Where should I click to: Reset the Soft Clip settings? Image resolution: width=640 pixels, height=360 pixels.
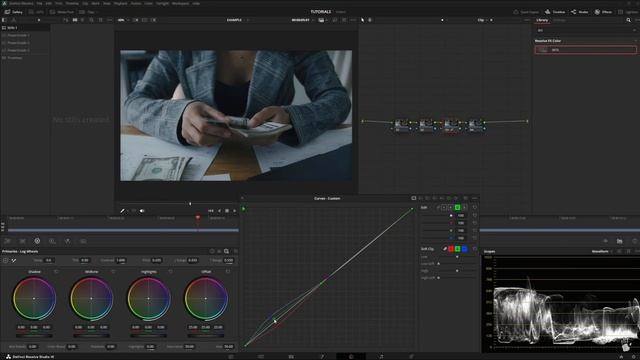pos(475,249)
